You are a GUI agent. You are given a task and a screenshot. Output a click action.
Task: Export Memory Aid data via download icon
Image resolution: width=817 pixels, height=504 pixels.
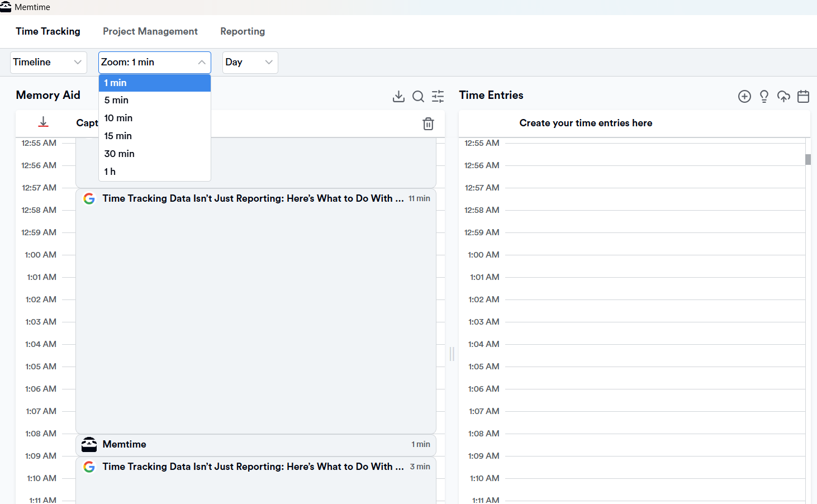tap(398, 96)
